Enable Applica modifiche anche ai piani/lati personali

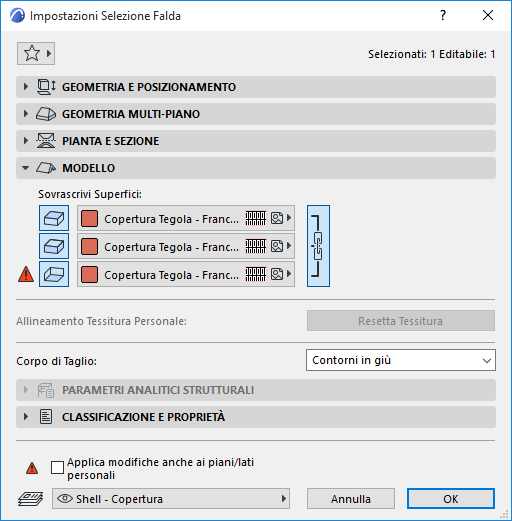click(57, 467)
